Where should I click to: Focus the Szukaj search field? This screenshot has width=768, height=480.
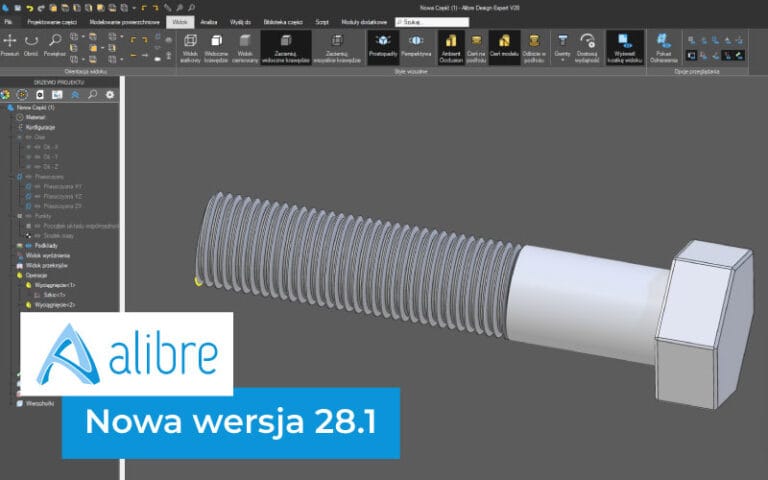pos(432,22)
